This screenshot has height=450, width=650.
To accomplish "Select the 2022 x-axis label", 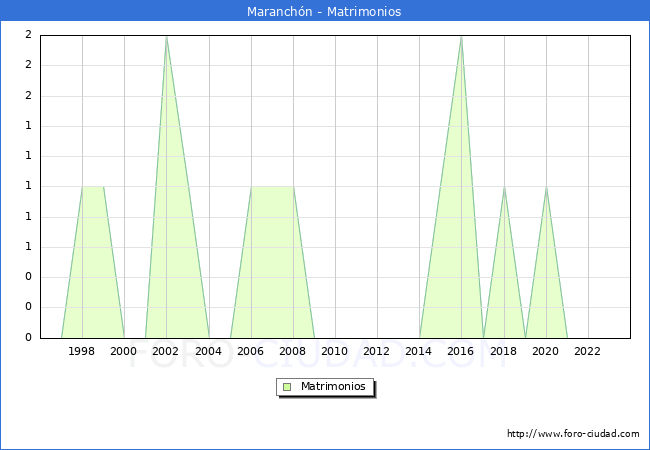I will coord(587,351).
